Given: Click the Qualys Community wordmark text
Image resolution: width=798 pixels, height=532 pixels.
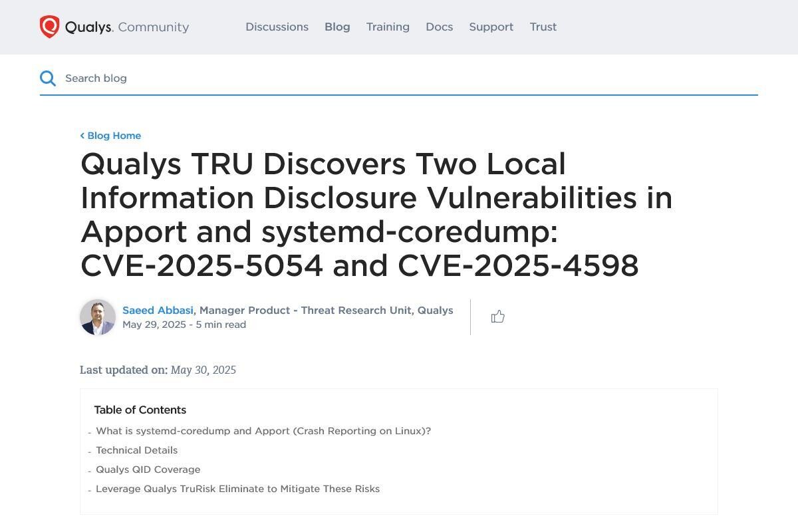Looking at the screenshot, I should [127, 27].
